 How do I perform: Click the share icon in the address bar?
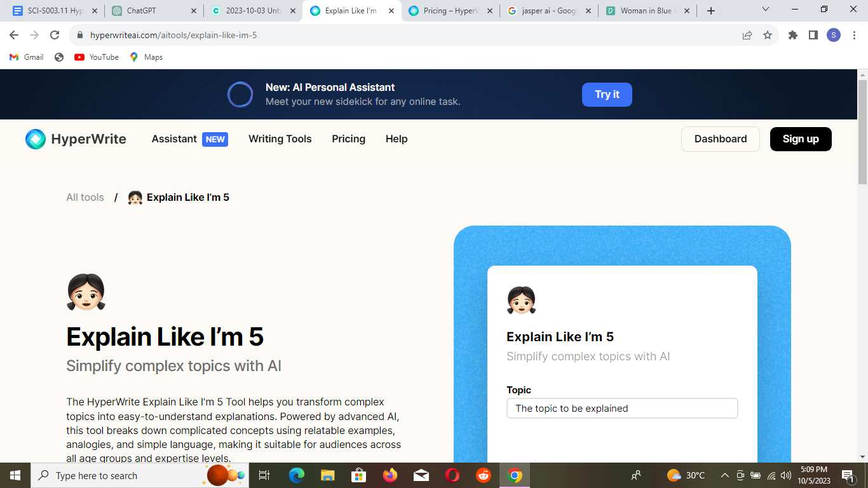click(746, 35)
